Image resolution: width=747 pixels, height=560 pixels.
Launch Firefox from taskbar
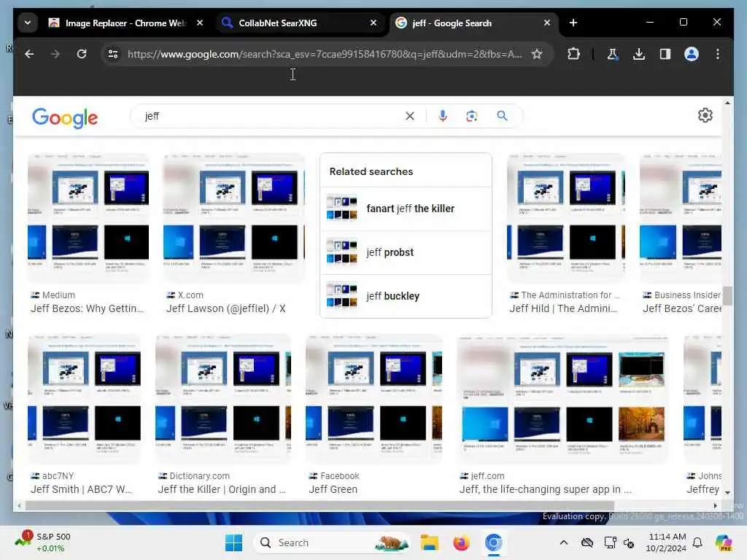[x=461, y=542]
